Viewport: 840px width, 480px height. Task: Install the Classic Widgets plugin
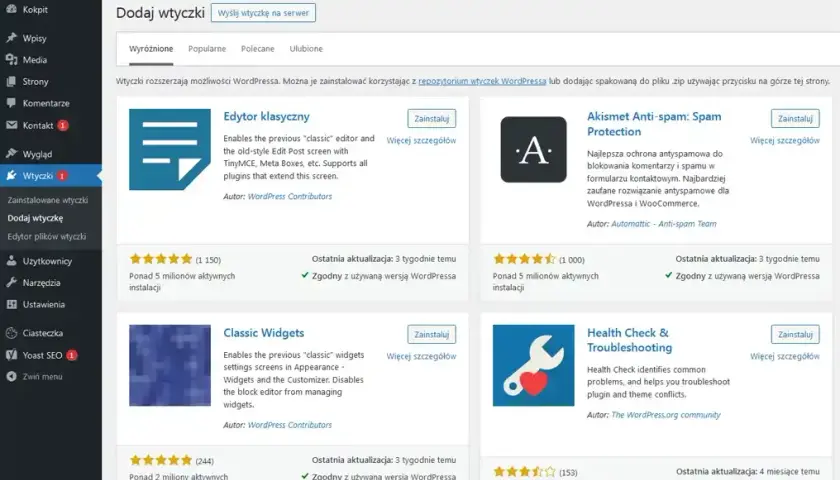click(x=431, y=334)
